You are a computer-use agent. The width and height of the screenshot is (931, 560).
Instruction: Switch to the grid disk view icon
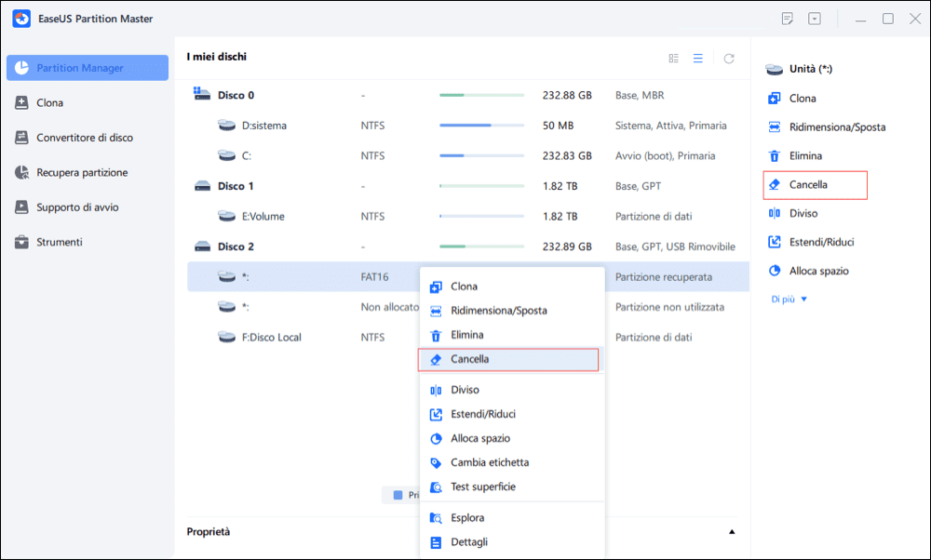tap(673, 58)
